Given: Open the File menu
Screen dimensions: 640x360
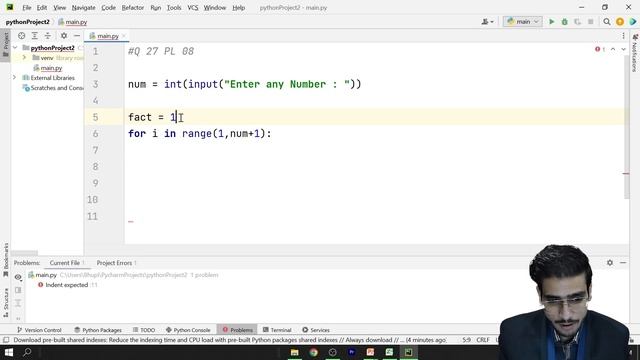Looking at the screenshot, I should click(27, 7).
